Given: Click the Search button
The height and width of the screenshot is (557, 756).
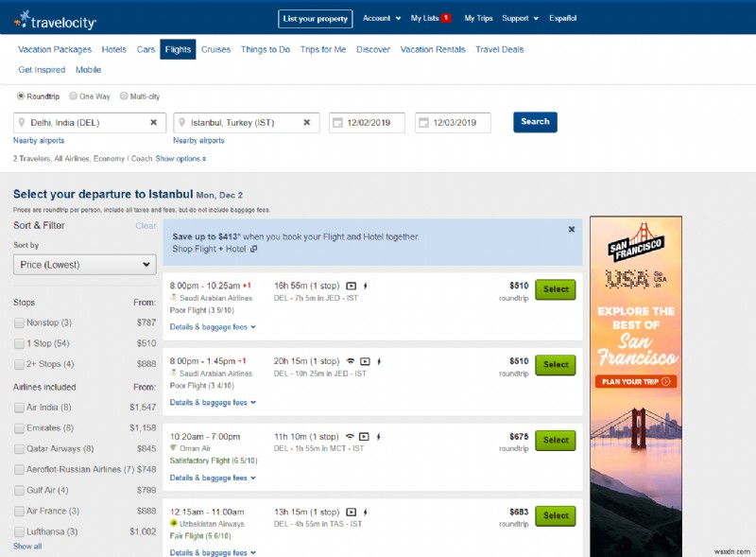Looking at the screenshot, I should [535, 122].
